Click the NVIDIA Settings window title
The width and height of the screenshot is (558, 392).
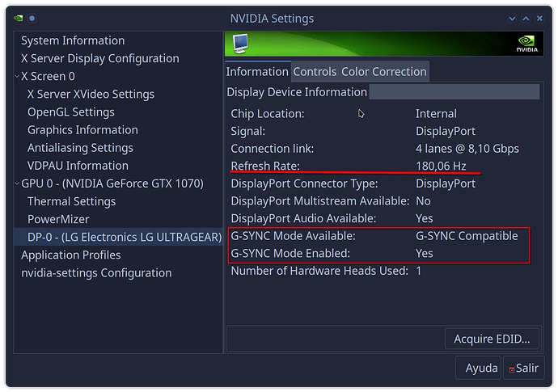272,19
